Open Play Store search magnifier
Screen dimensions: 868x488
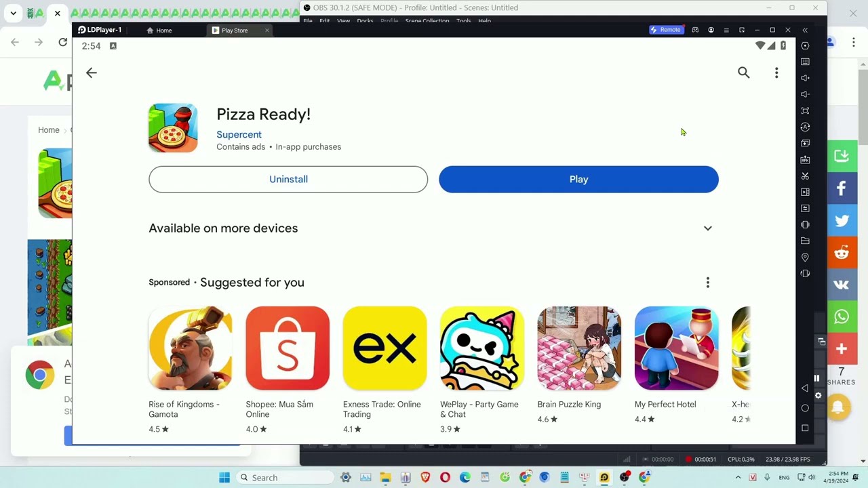pos(744,73)
